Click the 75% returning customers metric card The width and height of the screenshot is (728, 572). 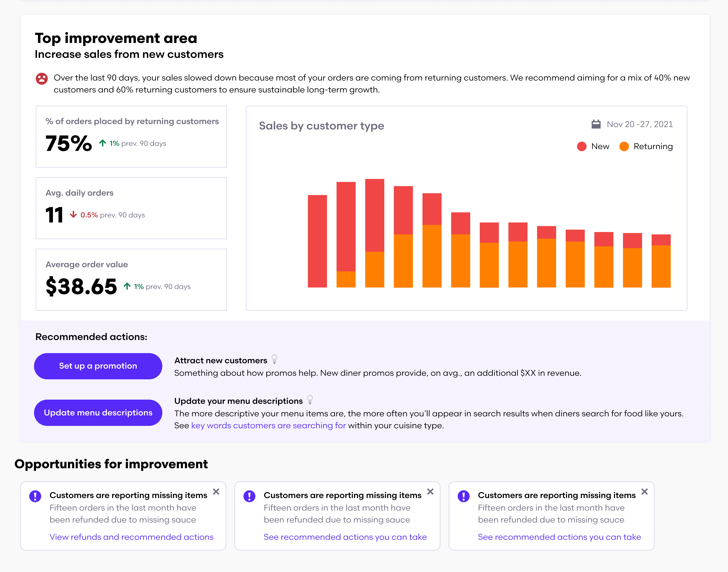(131, 137)
